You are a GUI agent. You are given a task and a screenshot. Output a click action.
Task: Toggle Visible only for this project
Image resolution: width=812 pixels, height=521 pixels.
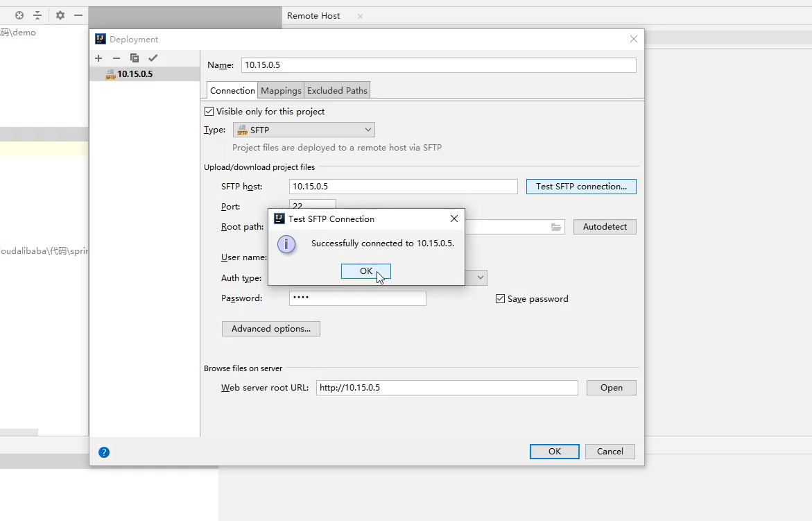point(209,112)
